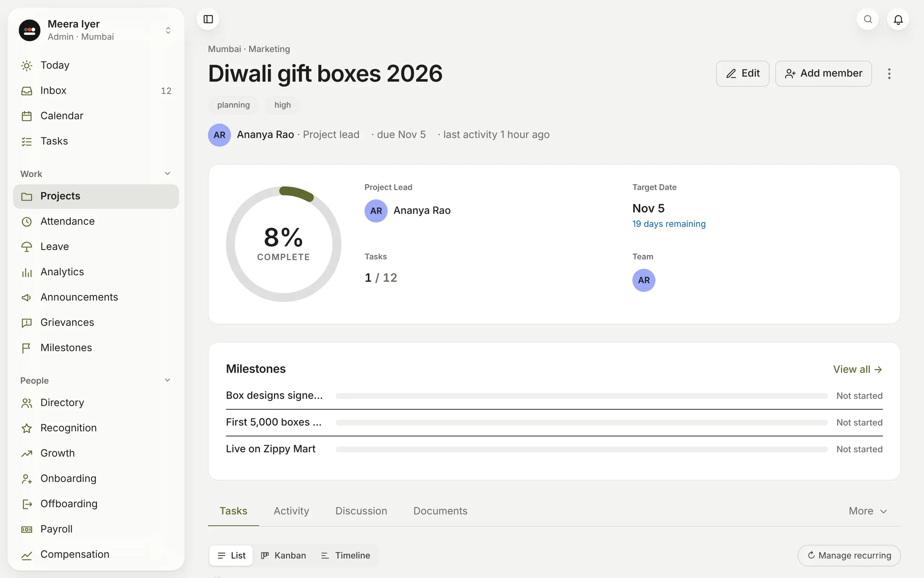Click Box designs milestone progress bar

pyautogui.click(x=581, y=396)
